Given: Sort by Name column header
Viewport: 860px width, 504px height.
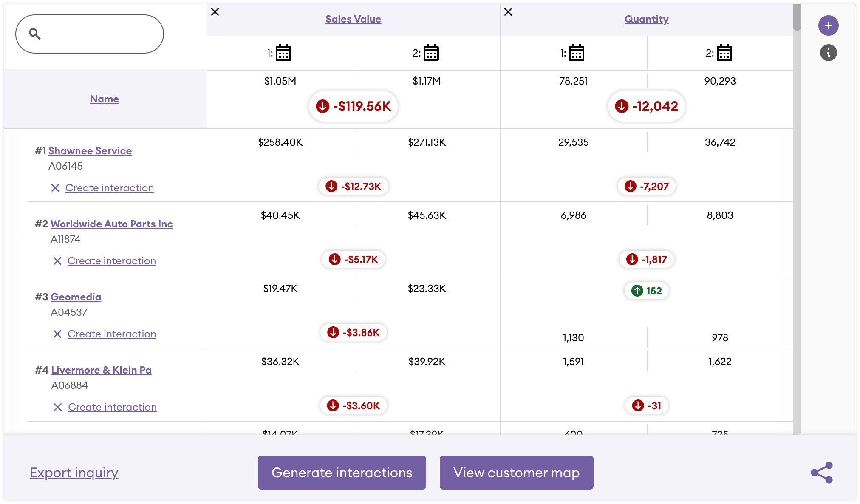Looking at the screenshot, I should pos(105,99).
